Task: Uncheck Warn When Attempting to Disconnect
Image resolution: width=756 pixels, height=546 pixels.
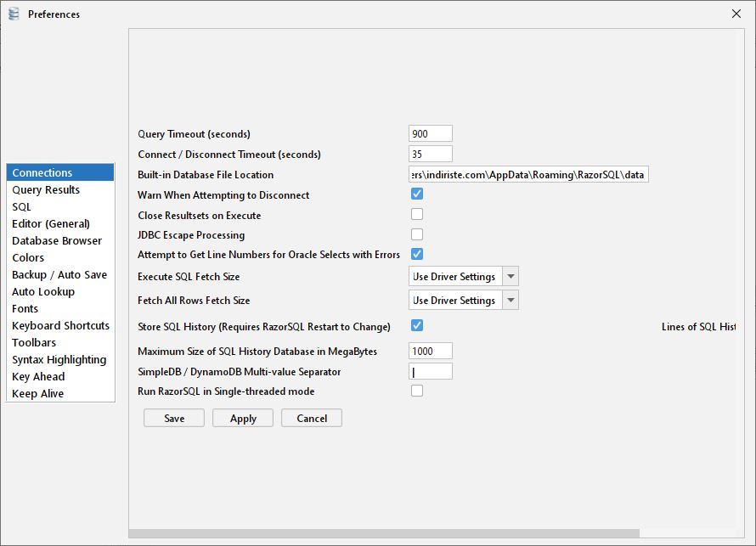Action: pyautogui.click(x=417, y=194)
